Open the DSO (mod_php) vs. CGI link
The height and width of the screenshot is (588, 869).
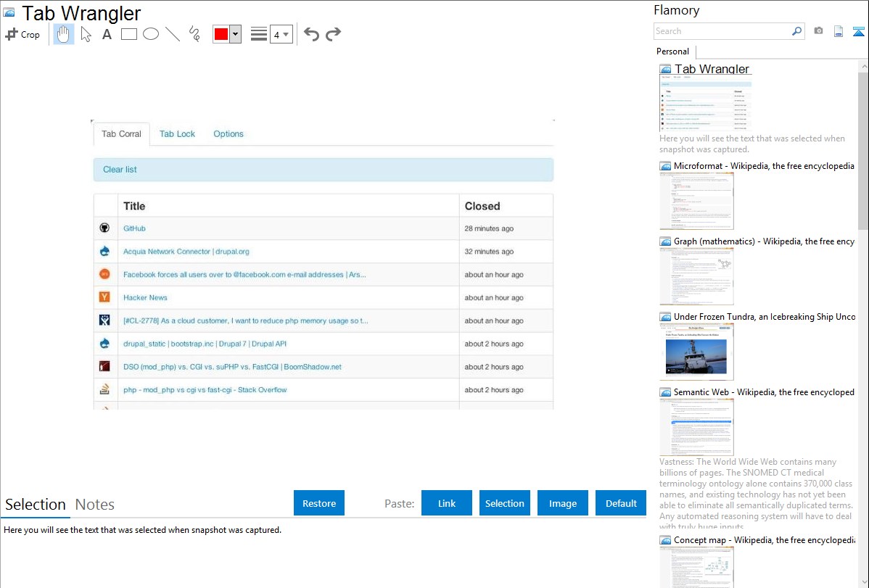click(232, 367)
